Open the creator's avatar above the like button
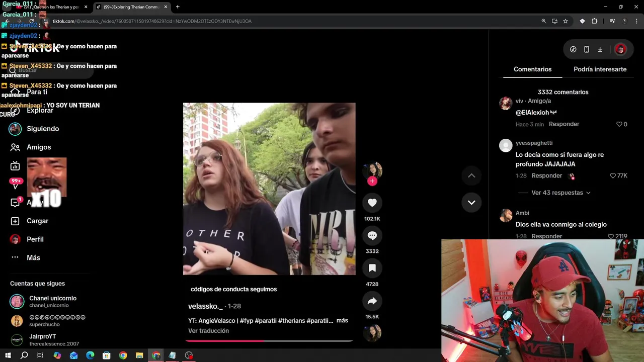The image size is (644, 362). 372,170
